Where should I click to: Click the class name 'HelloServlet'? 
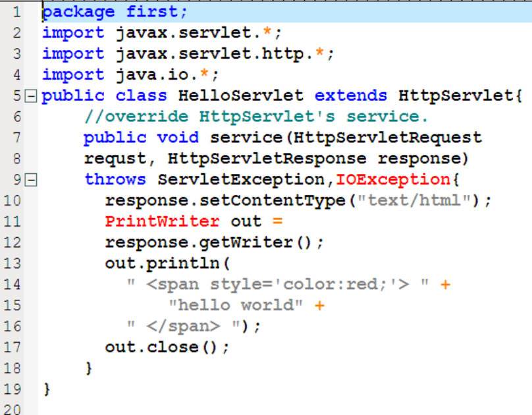tap(241, 96)
